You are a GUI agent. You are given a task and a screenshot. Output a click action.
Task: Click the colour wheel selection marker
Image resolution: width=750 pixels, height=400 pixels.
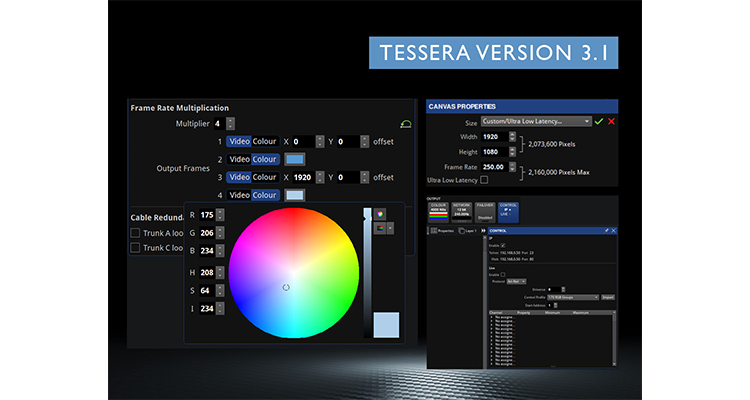[286, 287]
